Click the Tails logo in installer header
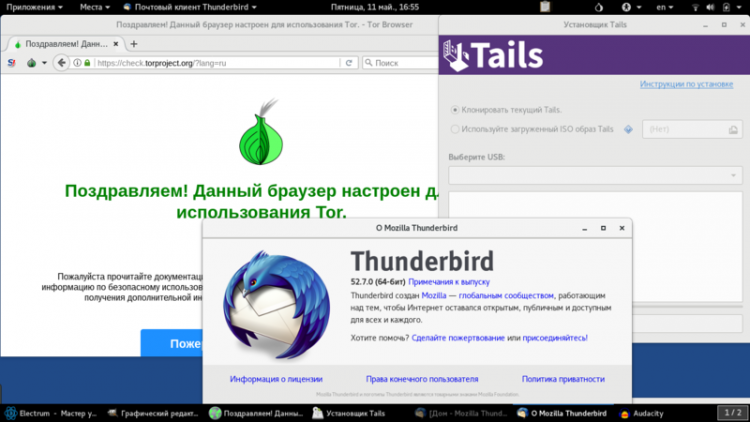Image resolution: width=750 pixels, height=422 pixels. (x=493, y=55)
